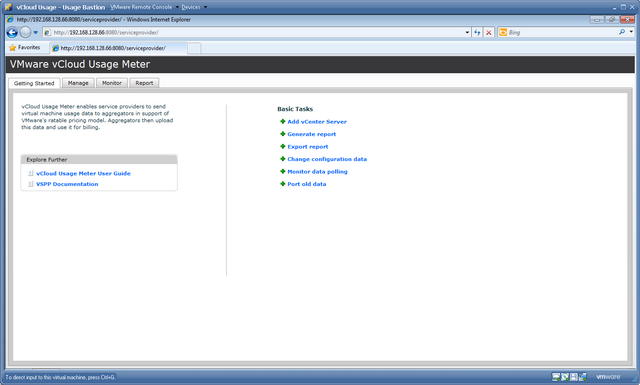This screenshot has width=640, height=385.
Task: Click the Port old data link
Action: 307,184
